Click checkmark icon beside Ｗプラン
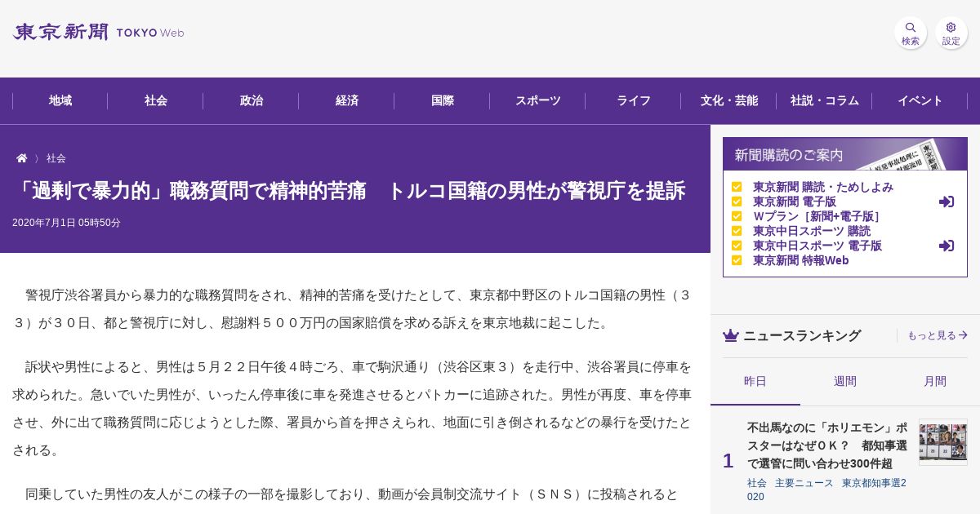The width and height of the screenshot is (980, 514). 737,216
